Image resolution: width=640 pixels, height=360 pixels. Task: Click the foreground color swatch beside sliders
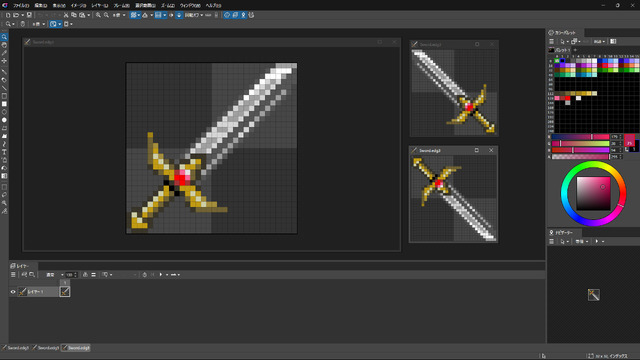click(629, 140)
